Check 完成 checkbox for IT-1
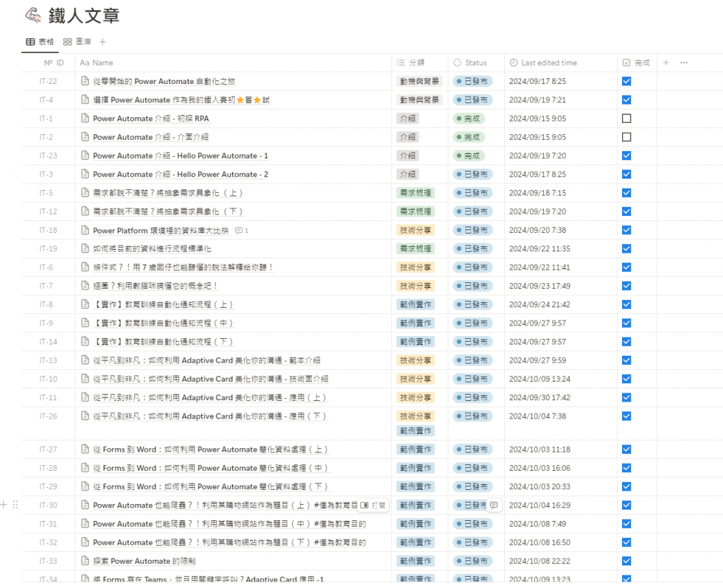 pyautogui.click(x=626, y=119)
